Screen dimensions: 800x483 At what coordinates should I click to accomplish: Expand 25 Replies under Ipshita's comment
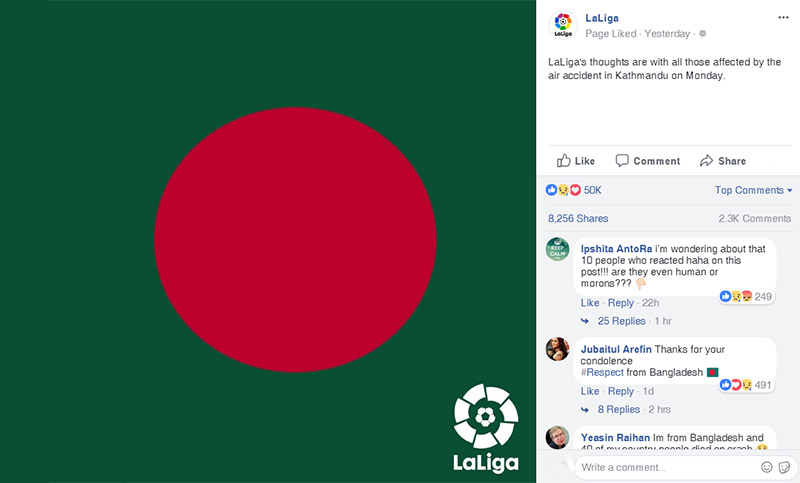click(x=621, y=321)
